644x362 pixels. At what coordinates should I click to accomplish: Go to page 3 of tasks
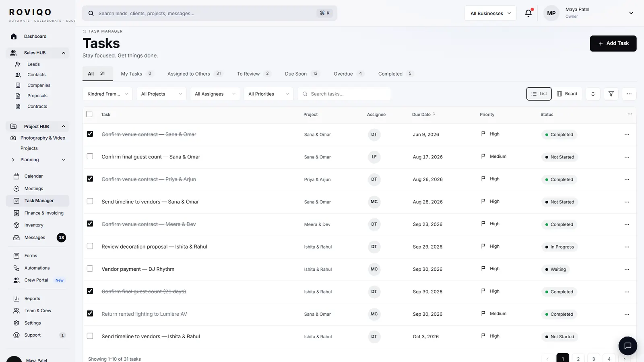593,359
